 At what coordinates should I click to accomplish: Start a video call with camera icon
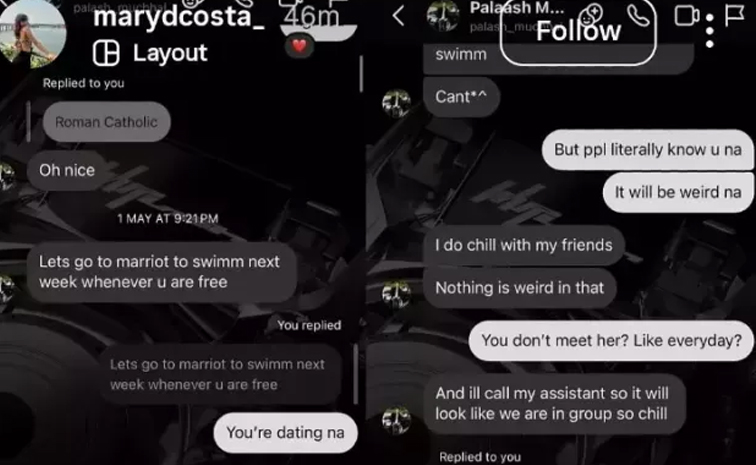point(687,15)
